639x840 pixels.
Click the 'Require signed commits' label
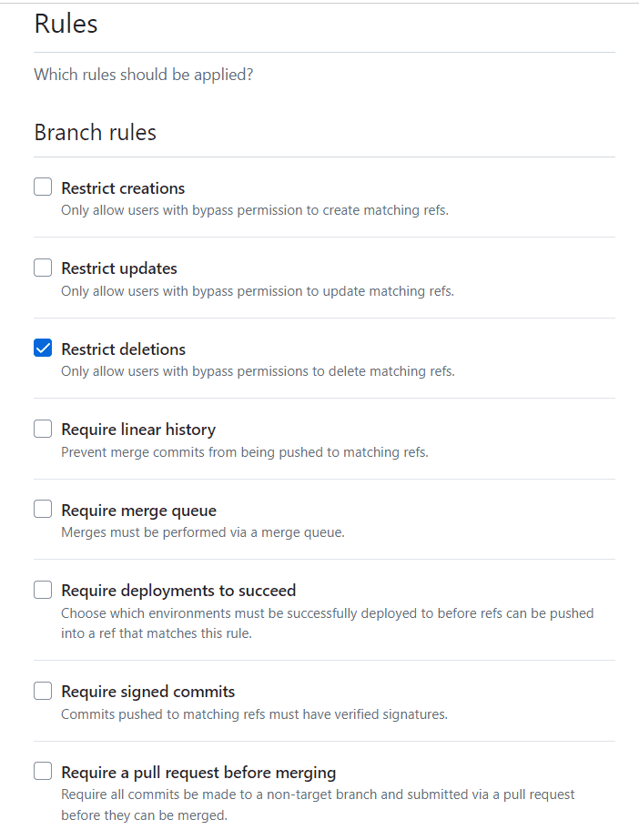pos(147,692)
